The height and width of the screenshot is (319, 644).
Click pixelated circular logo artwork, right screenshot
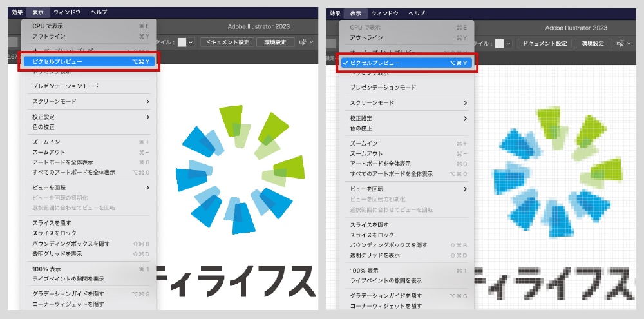point(558,172)
